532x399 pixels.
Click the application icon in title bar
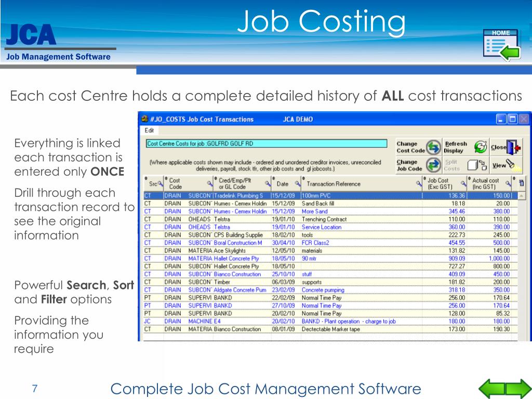[145, 119]
